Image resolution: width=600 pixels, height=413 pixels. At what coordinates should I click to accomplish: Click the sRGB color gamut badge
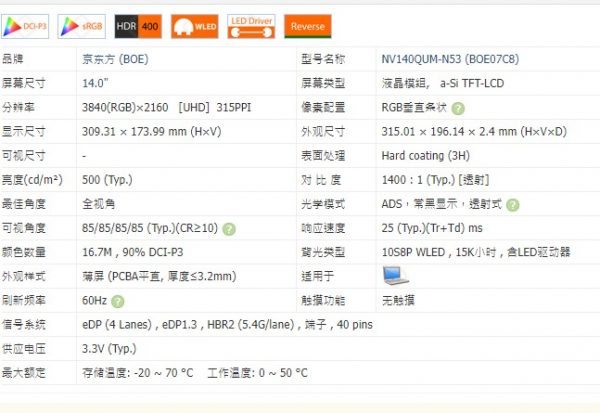[x=82, y=26]
